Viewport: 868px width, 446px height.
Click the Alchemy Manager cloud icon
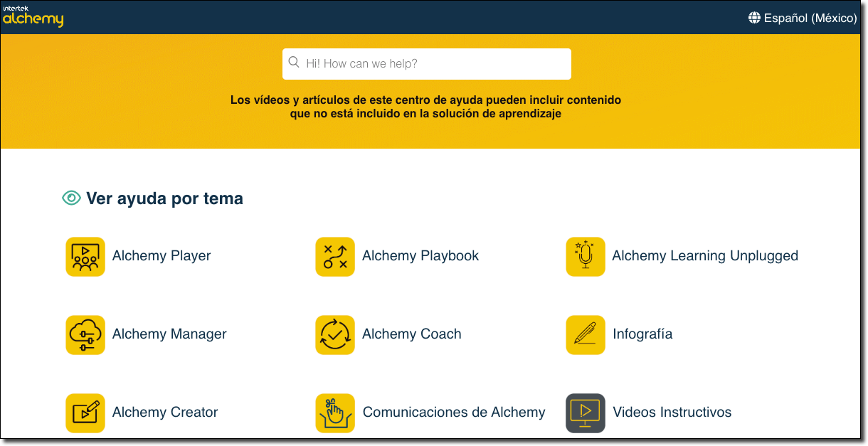click(85, 334)
